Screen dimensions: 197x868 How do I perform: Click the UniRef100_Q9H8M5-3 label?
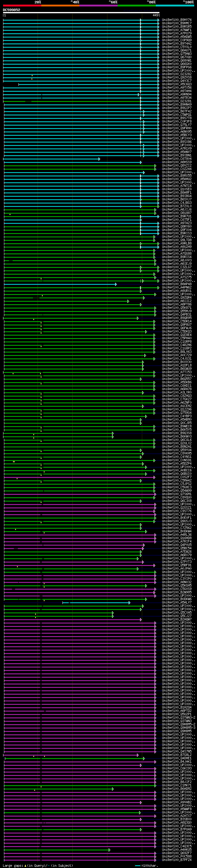click(179, 728)
